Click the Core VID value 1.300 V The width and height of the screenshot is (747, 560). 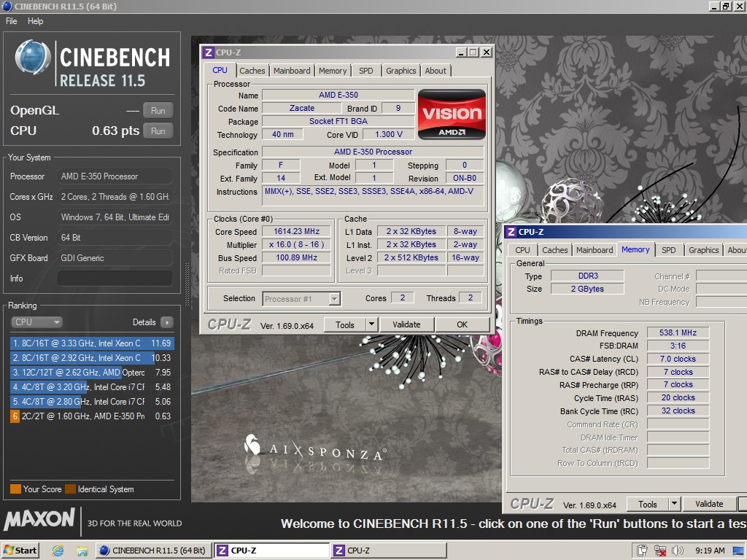[x=388, y=134]
